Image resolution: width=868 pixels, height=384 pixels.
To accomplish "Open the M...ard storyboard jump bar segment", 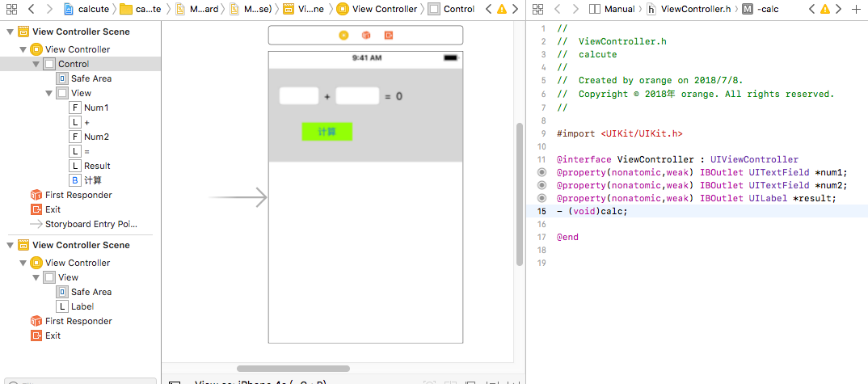I will point(196,9).
